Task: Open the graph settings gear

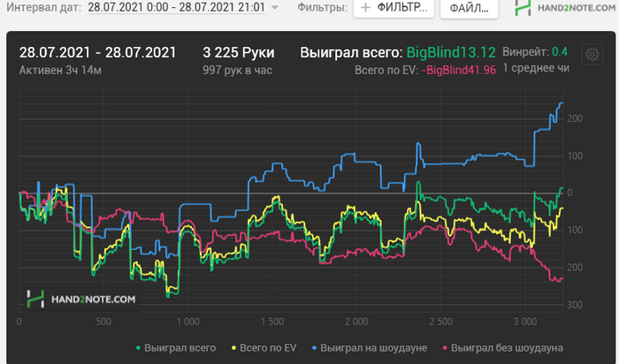Action: [592, 55]
